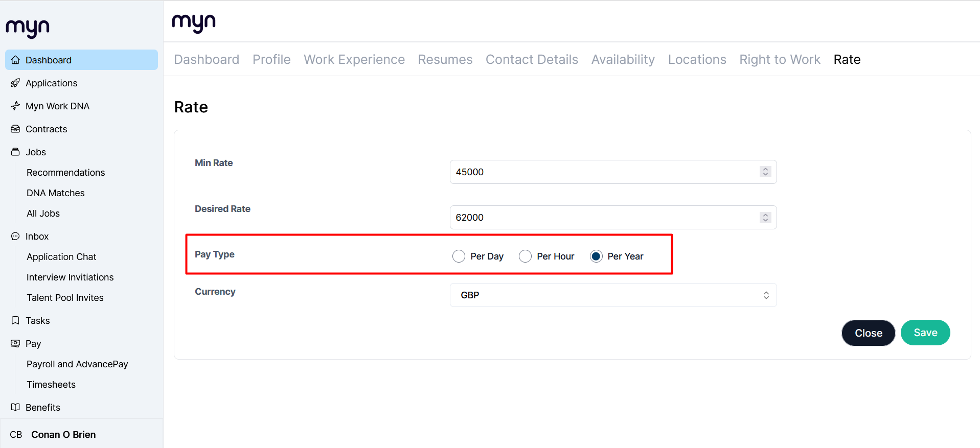Open Payroll and AdvancePay
This screenshot has height=448, width=980.
tap(77, 364)
